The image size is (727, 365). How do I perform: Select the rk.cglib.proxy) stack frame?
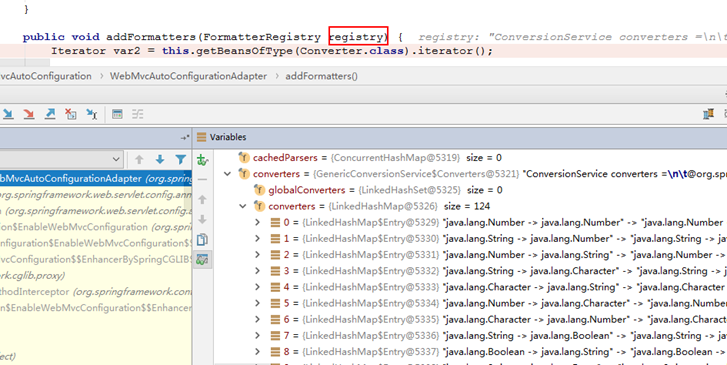pos(96,275)
